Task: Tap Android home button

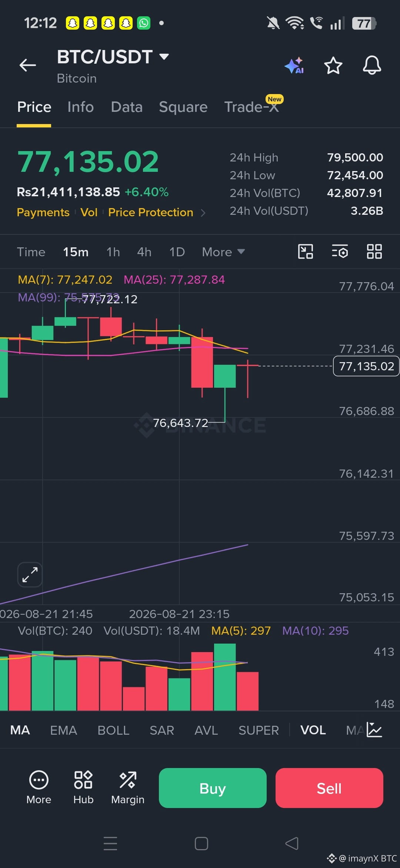Action: coord(201,844)
